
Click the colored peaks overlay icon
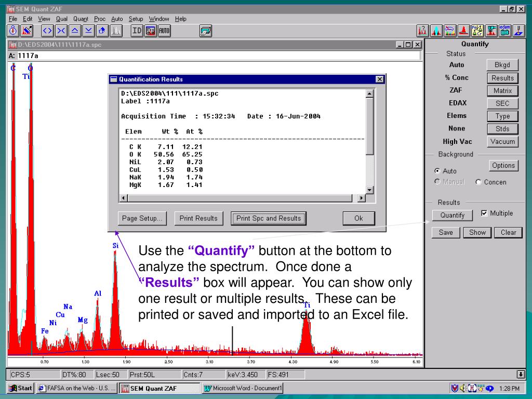[450, 31]
